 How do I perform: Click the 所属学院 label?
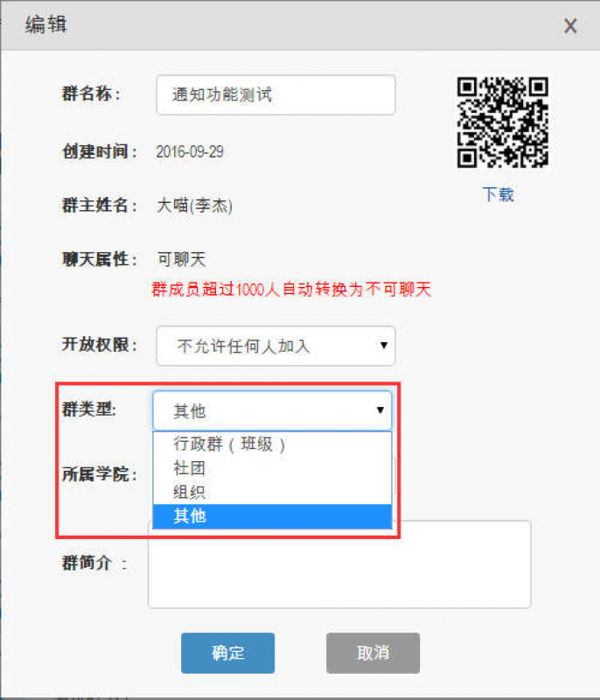(99, 474)
